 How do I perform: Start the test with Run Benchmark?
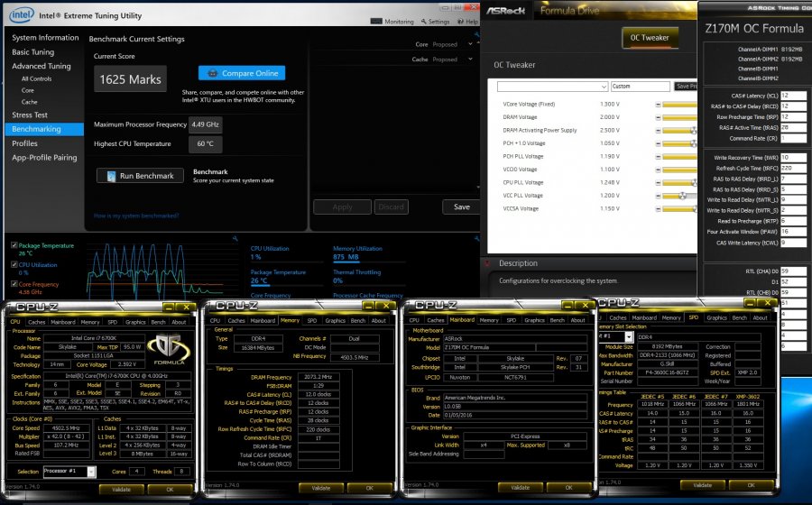point(140,176)
